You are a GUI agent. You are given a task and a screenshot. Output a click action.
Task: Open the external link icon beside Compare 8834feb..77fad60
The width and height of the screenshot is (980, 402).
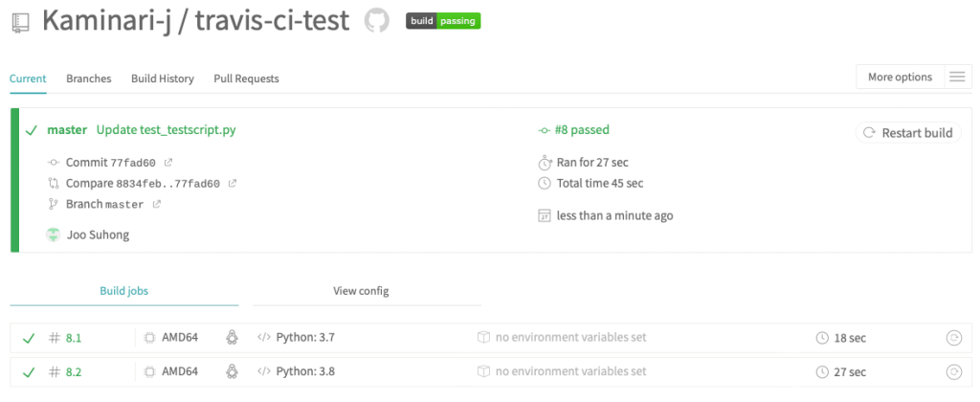tap(233, 184)
